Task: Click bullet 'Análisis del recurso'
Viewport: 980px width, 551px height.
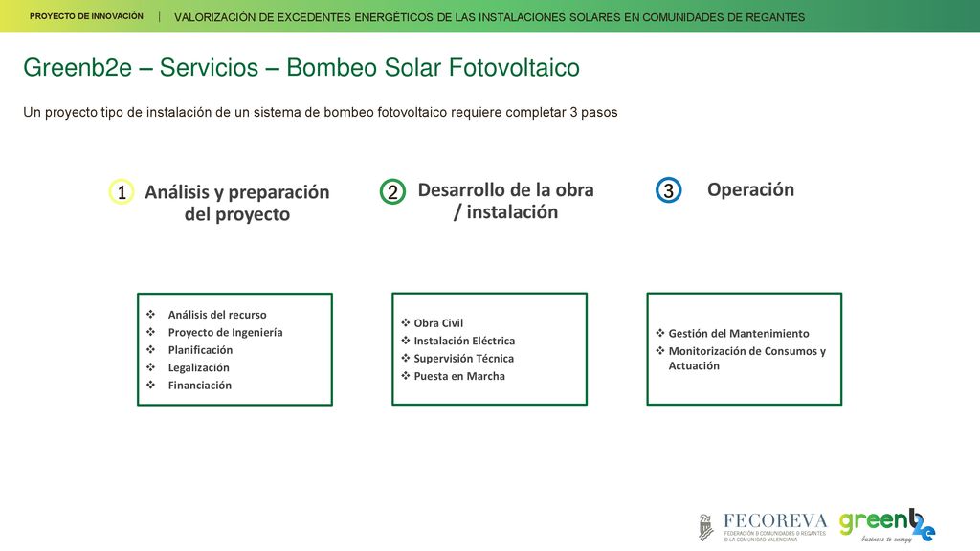Action: [217, 315]
